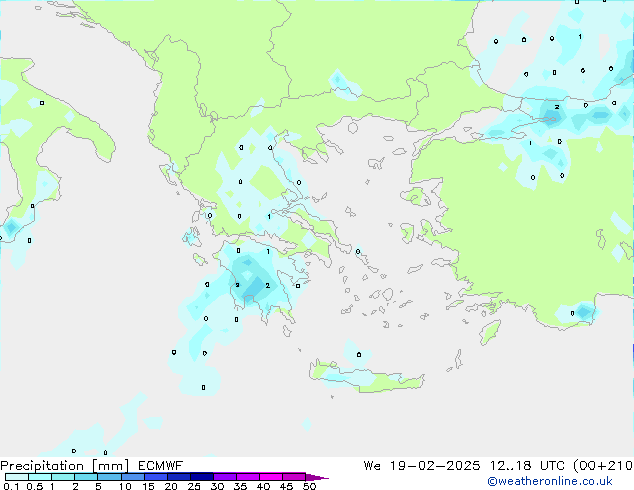
Task: Click the '12..18 UTC' time range text
Action: [x=526, y=466]
